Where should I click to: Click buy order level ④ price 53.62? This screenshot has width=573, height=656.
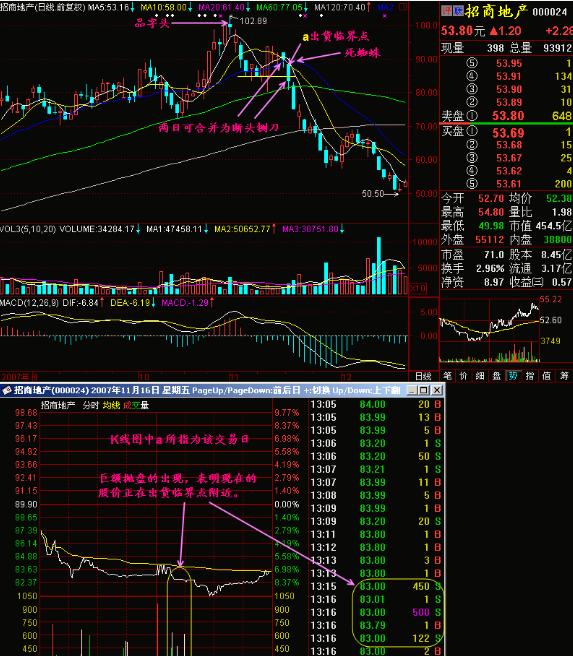509,171
